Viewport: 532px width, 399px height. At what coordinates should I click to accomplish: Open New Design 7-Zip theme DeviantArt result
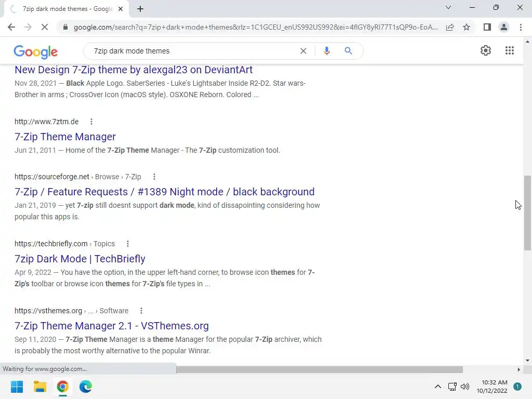coord(134,70)
